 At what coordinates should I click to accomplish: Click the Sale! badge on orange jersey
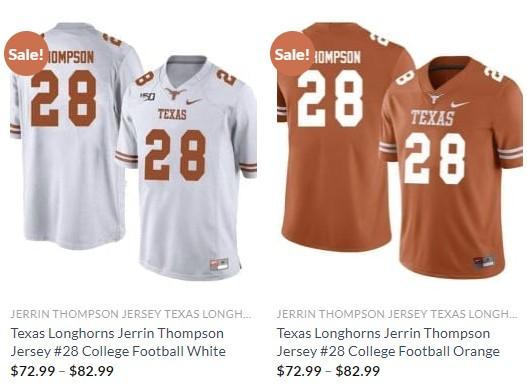pyautogui.click(x=292, y=53)
